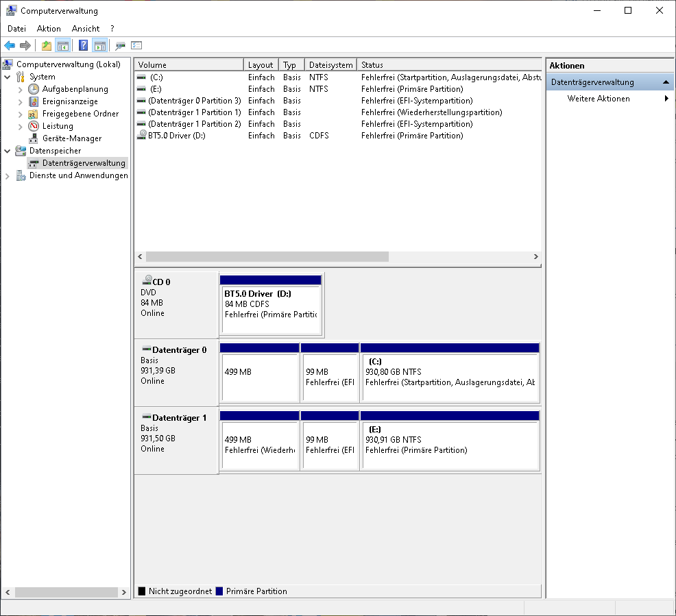Click the tree pane scroll right arrow

pyautogui.click(x=124, y=592)
